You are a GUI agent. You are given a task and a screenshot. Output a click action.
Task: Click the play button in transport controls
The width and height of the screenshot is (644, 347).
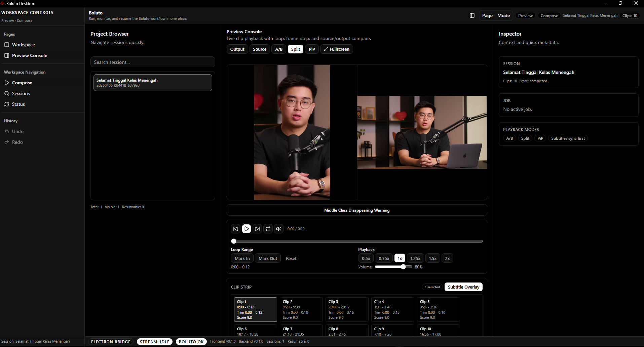pyautogui.click(x=247, y=229)
